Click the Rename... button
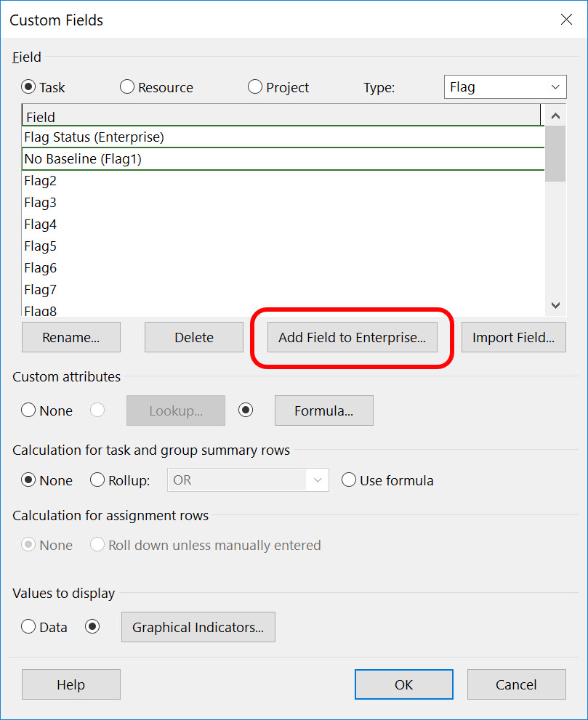588x720 pixels. (x=71, y=337)
